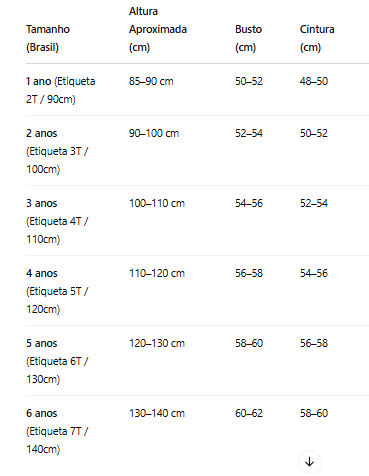Select the 2 anos (Etiqueta 3T) row label
Screen dimensions: 369x476
point(57,151)
